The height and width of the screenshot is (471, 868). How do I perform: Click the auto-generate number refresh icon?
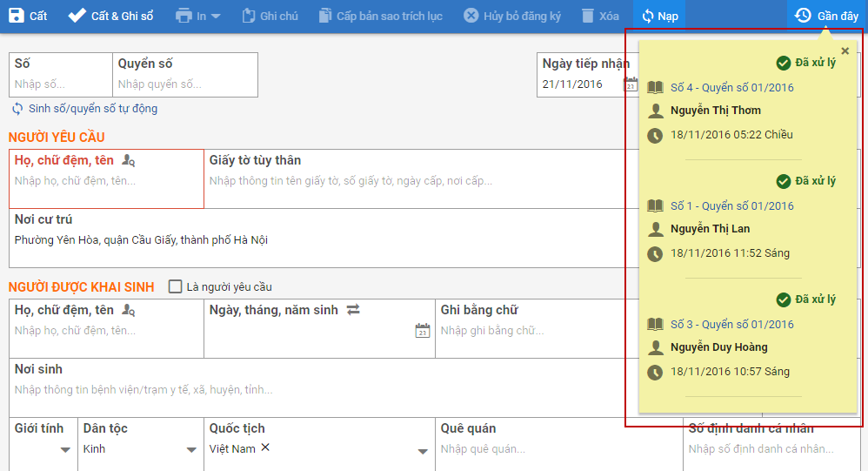(x=17, y=109)
